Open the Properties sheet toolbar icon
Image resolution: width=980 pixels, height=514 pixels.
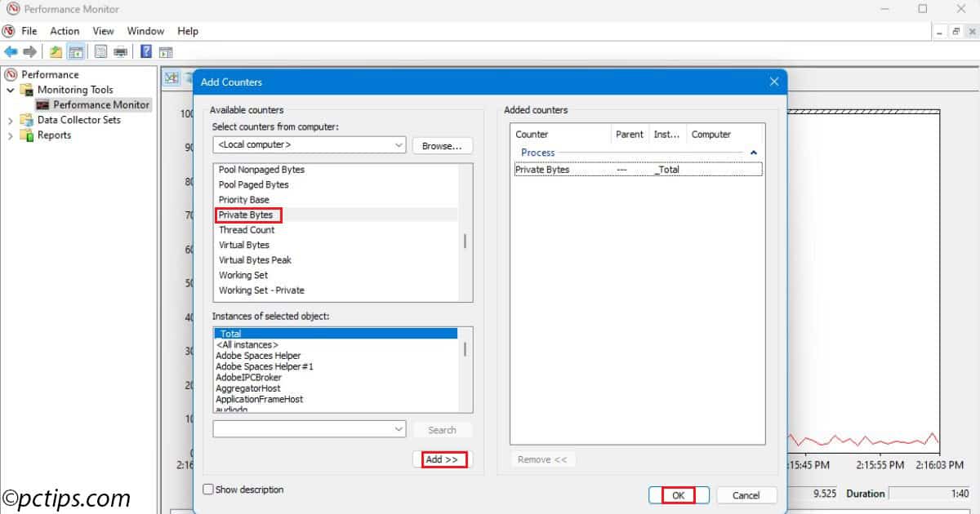tap(100, 52)
